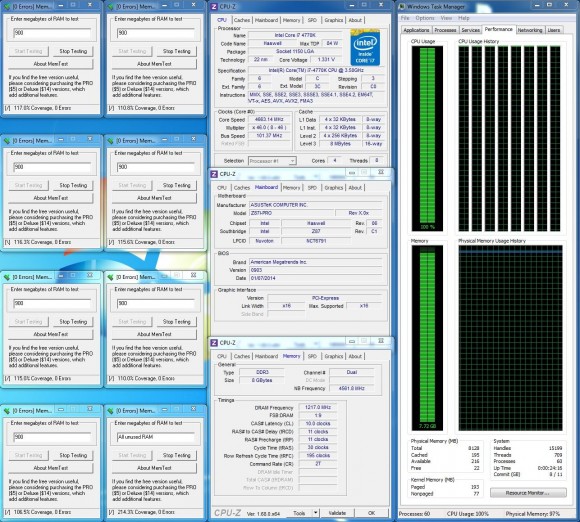Screen dimensions: 580x522
Task: Click the Resource Monitor button
Action: point(528,493)
